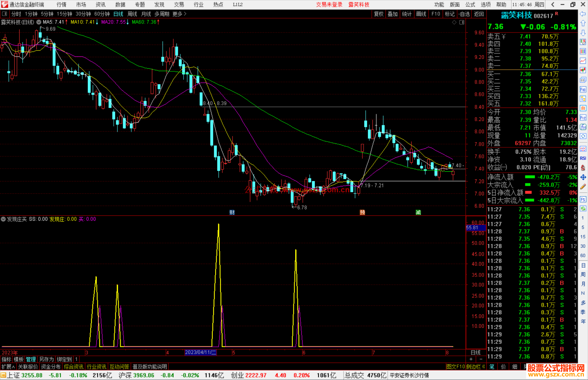
Task: Click the F10 sidebar icon
Action: [583, 89]
